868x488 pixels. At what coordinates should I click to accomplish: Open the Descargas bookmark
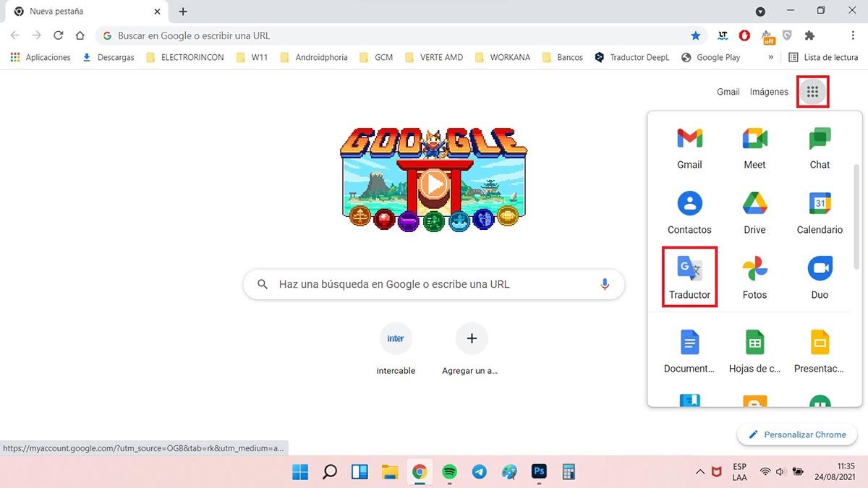(x=109, y=57)
